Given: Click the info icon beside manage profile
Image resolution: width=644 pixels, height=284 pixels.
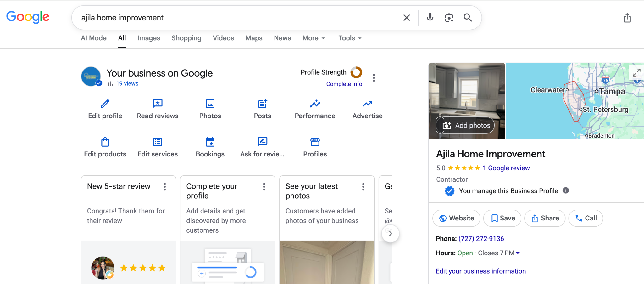Looking at the screenshot, I should tap(566, 190).
